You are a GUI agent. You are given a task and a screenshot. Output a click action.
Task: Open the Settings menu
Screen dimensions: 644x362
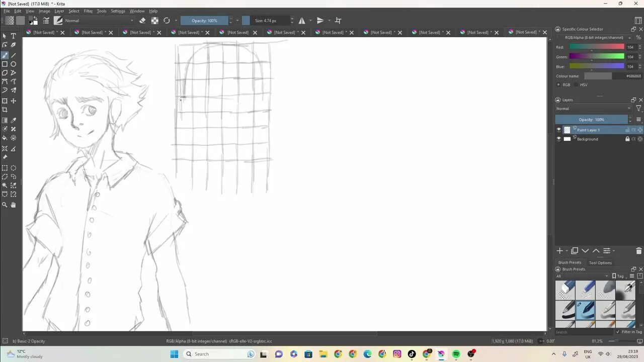[x=118, y=11]
